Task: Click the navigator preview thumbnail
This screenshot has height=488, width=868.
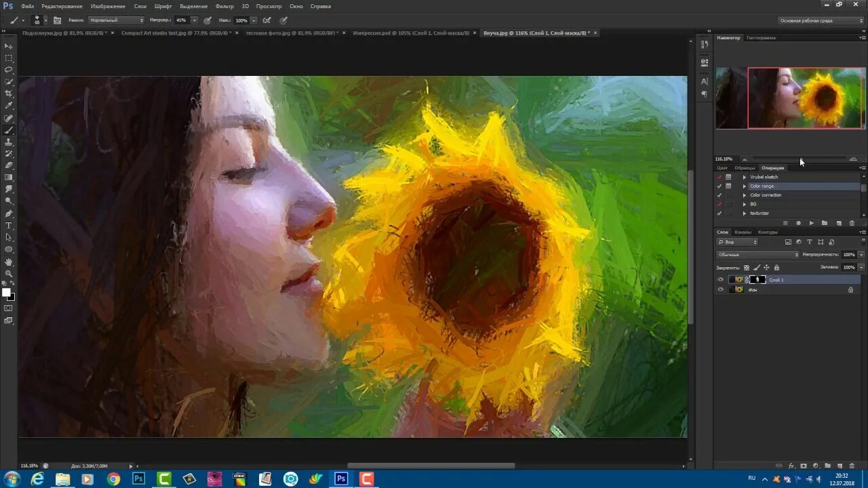Action: coord(791,98)
